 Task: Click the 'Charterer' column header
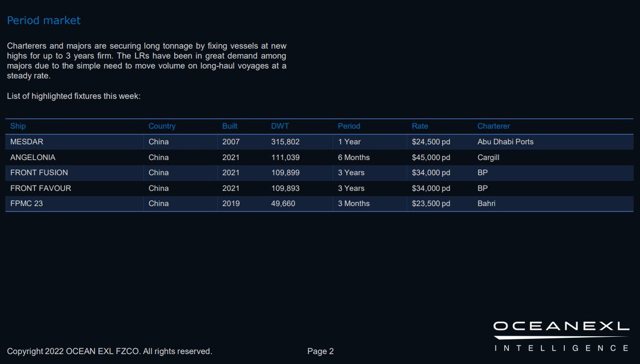pos(494,126)
